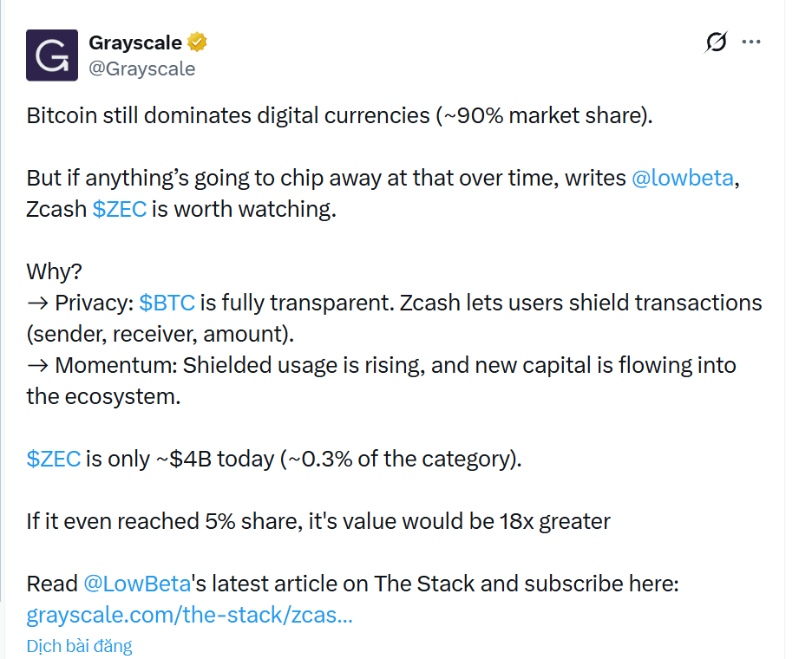This screenshot has width=812, height=659.
Task: Open the $BTC cashtag in the Privacy line
Action: click(x=167, y=303)
